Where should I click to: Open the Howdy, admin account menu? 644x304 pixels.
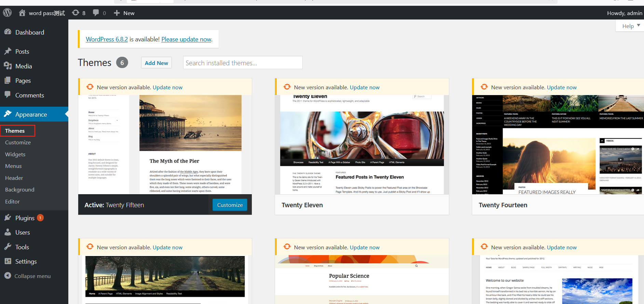(625, 13)
